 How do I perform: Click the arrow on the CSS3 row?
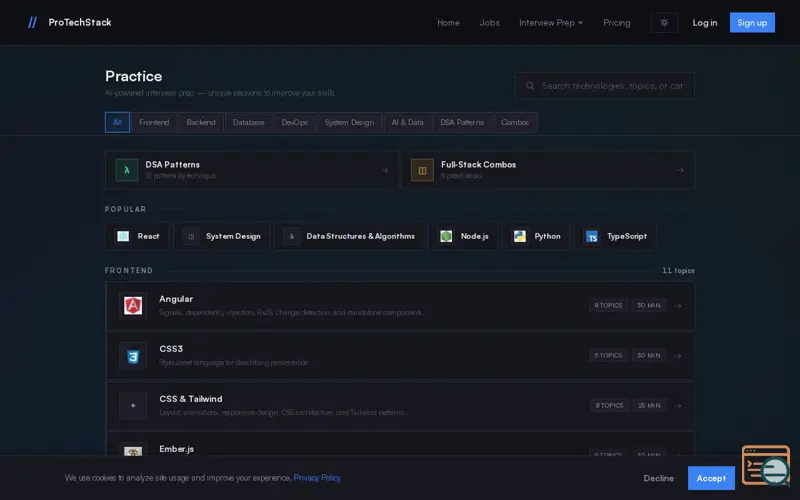[678, 356]
